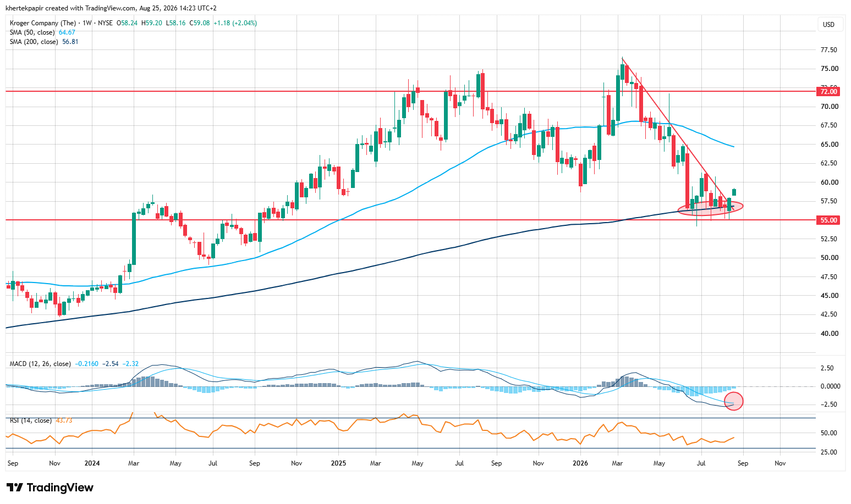Click the RSI value 43.73
The image size is (851, 504).
point(64,420)
